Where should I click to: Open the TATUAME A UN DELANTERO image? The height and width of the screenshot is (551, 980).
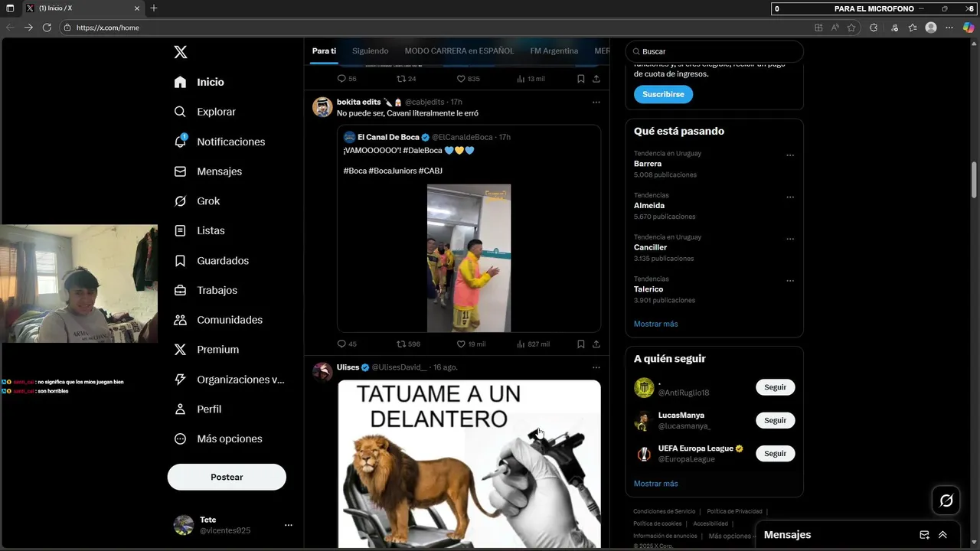tap(469, 464)
